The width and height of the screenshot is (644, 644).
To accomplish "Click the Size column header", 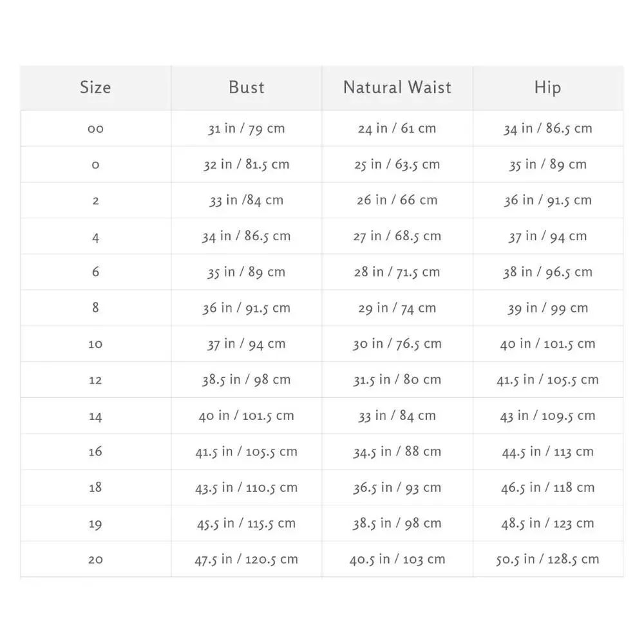I will tap(95, 88).
